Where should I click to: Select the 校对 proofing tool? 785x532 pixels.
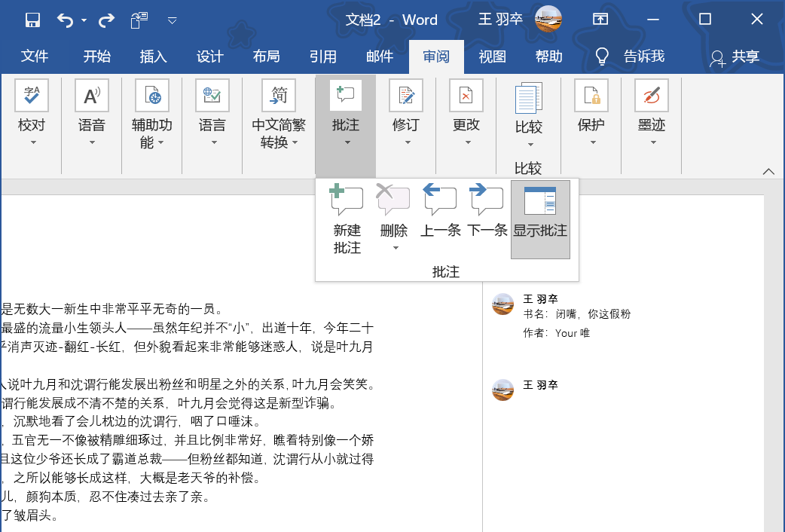tap(31, 105)
